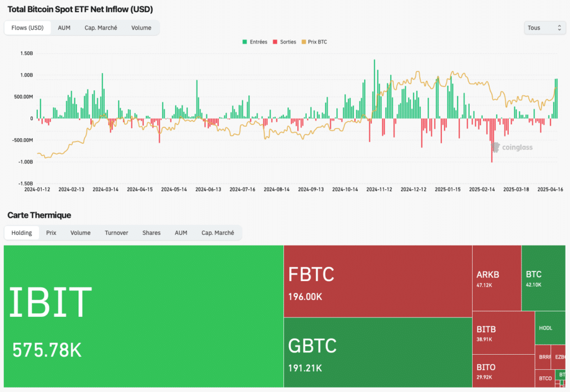Click the orange Prix BTC swatch
The height and width of the screenshot is (392, 570).
(x=304, y=42)
